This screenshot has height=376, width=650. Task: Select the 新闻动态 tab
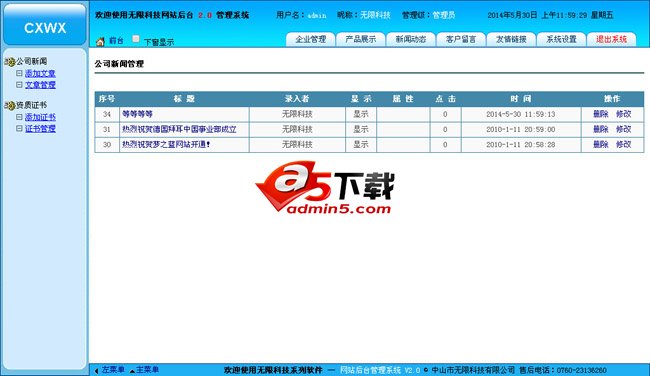tap(411, 39)
